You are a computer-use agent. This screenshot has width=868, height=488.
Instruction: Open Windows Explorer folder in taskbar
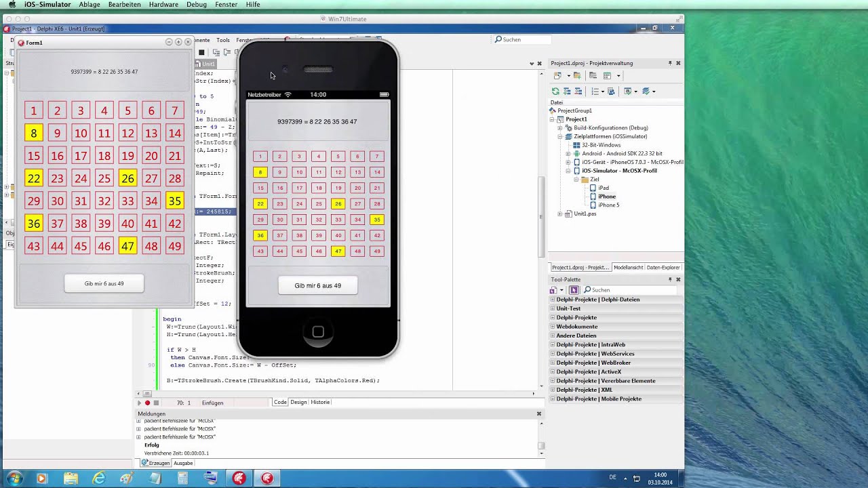71,479
